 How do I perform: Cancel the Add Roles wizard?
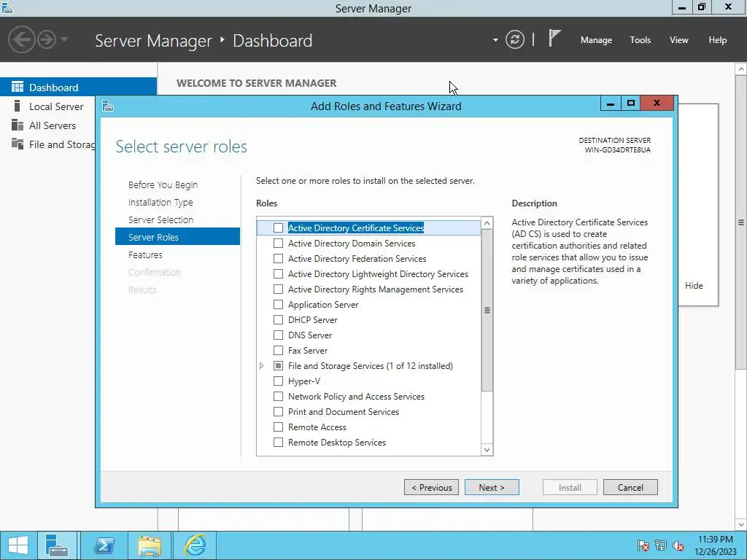pos(630,487)
